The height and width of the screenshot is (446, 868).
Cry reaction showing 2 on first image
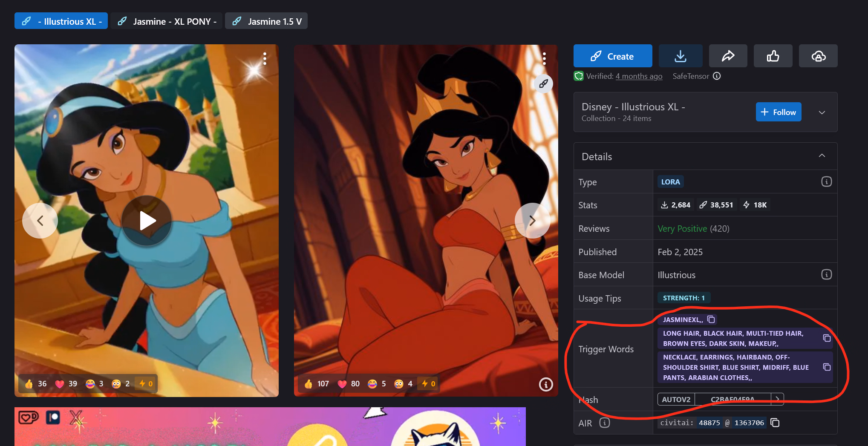point(121,384)
